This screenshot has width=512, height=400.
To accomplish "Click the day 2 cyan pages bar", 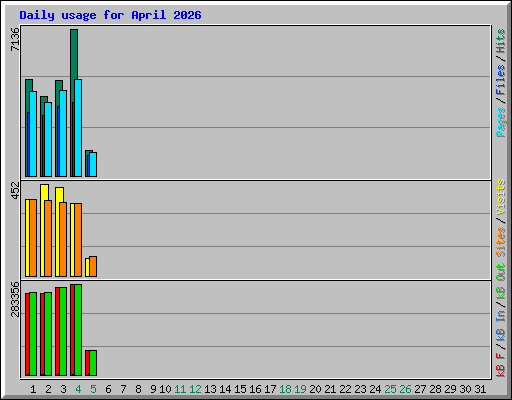I will tap(48, 139).
